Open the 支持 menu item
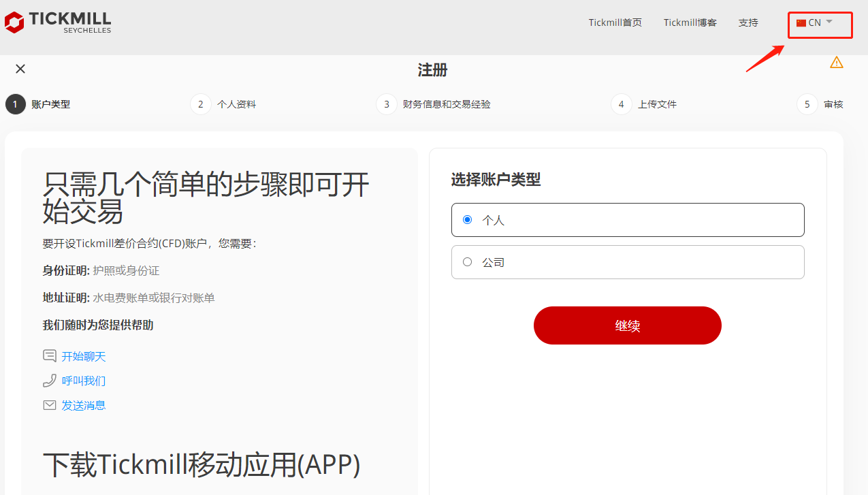 point(748,22)
